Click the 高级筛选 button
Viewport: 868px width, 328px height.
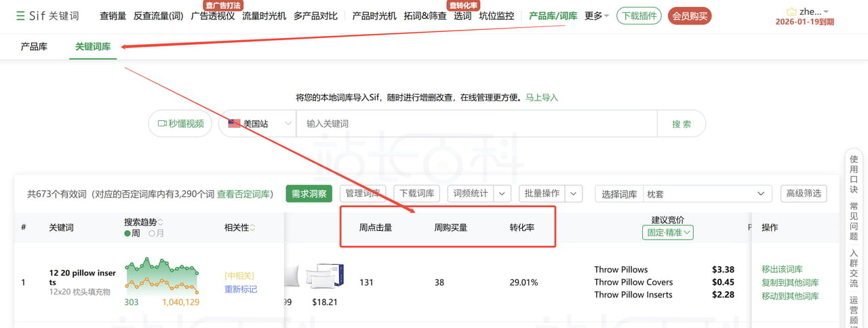804,194
